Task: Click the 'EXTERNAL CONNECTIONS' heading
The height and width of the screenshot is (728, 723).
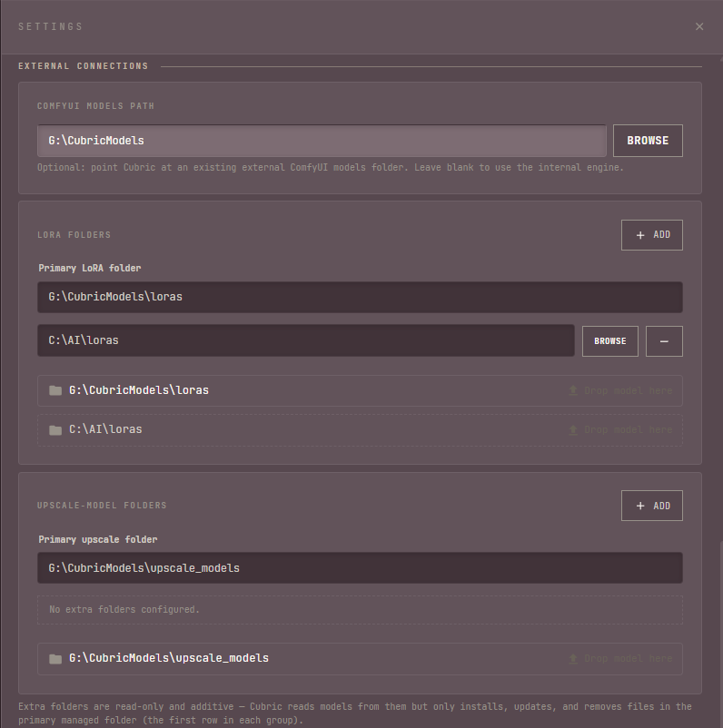Action: (84, 66)
